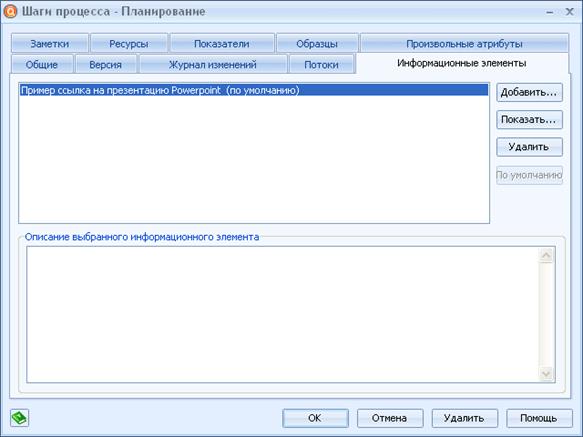Image resolution: width=583 pixels, height=437 pixels.
Task: Go to Произвольные атрибуты tab
Action: [x=464, y=44]
